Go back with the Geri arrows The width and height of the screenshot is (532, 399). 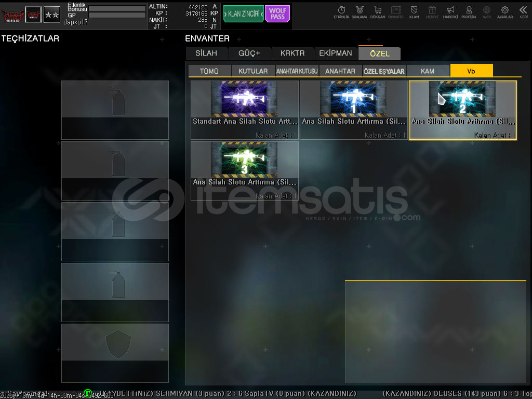[523, 12]
